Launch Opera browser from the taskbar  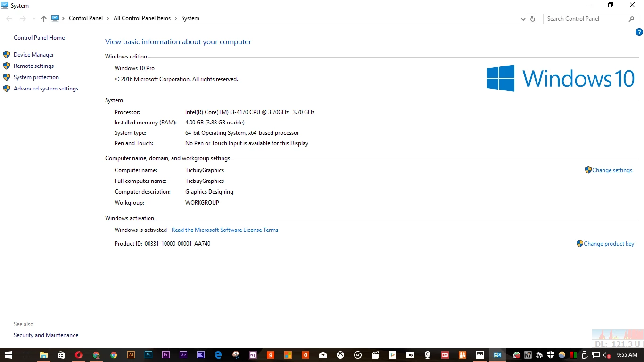click(x=79, y=355)
